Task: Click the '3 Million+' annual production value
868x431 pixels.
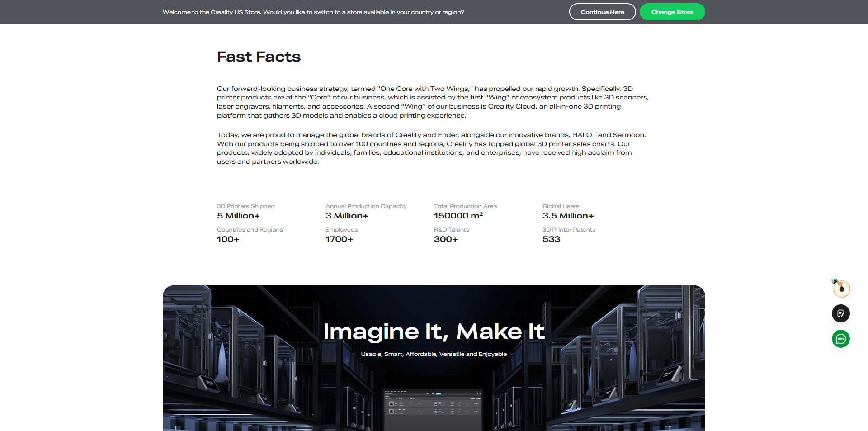Action: [347, 216]
